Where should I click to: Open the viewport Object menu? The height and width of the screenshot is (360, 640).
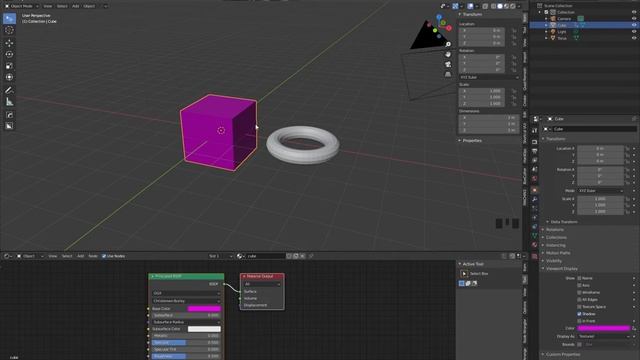point(89,6)
